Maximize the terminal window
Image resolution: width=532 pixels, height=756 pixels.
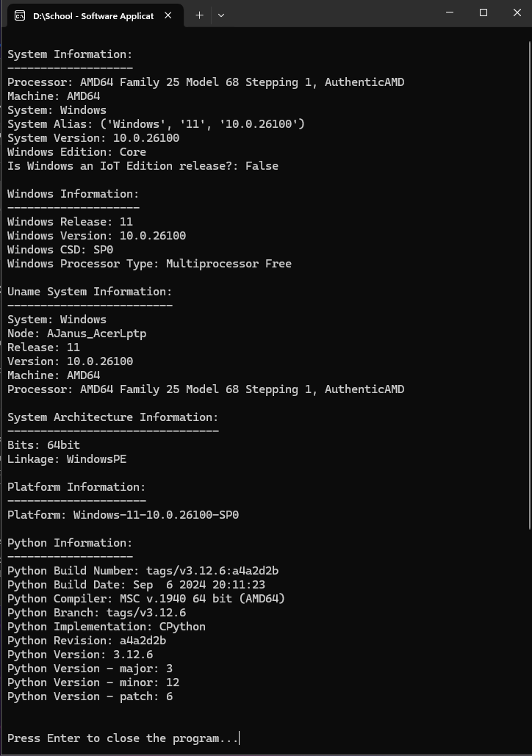(484, 12)
